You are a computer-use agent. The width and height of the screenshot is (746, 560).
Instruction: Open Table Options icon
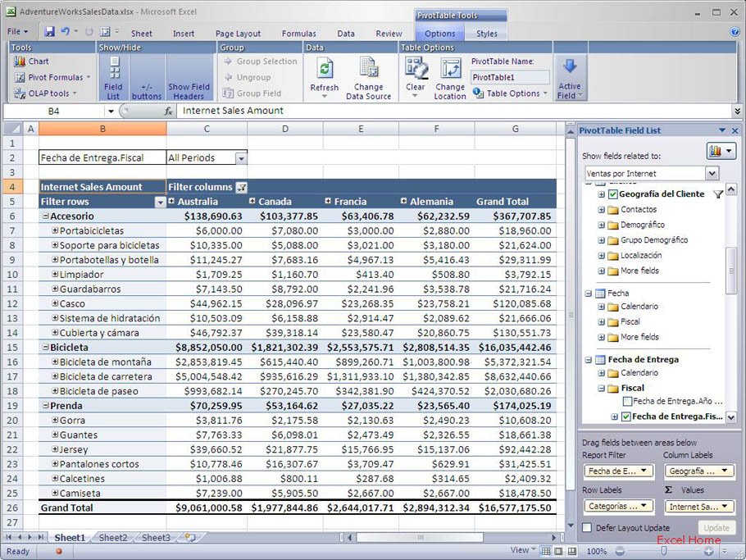[x=478, y=93]
